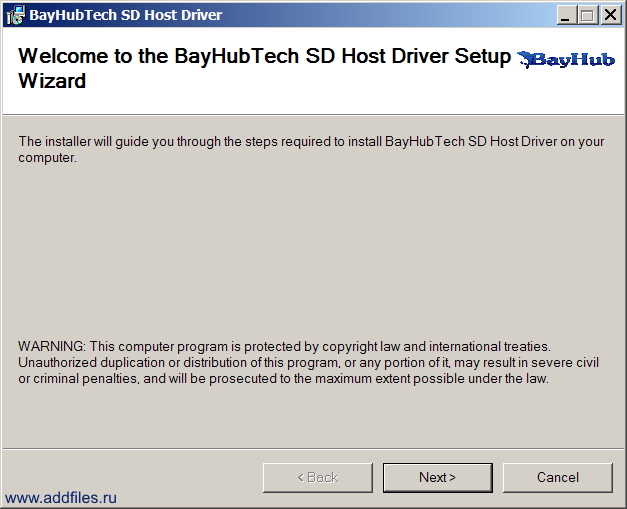Click the greyed-out Back button
The image size is (627, 509).
coord(318,477)
